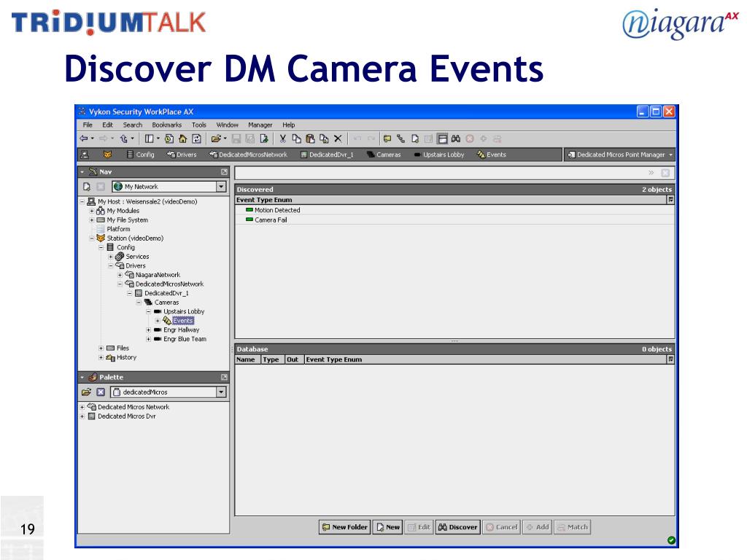This screenshot has height=560, width=747.
Task: Select DedicatedDvr_1 in the Nav tree
Action: pos(167,293)
